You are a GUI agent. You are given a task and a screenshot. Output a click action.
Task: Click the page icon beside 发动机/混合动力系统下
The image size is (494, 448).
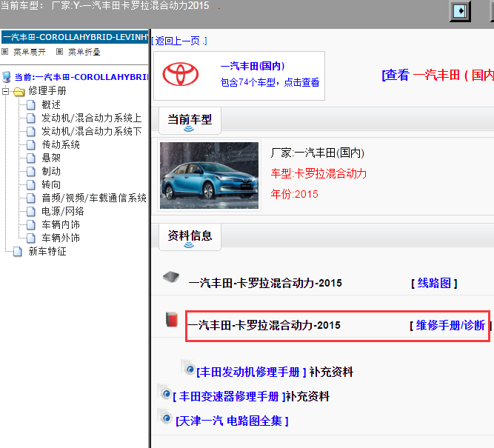(31, 131)
